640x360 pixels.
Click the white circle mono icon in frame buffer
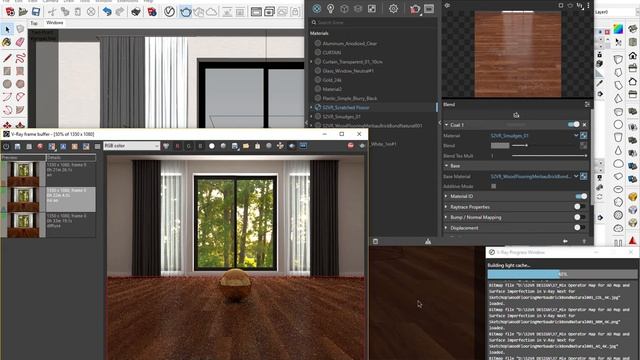(x=211, y=146)
